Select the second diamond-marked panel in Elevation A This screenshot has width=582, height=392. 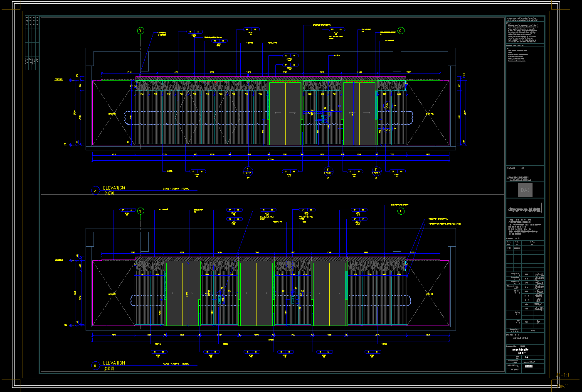click(228, 118)
